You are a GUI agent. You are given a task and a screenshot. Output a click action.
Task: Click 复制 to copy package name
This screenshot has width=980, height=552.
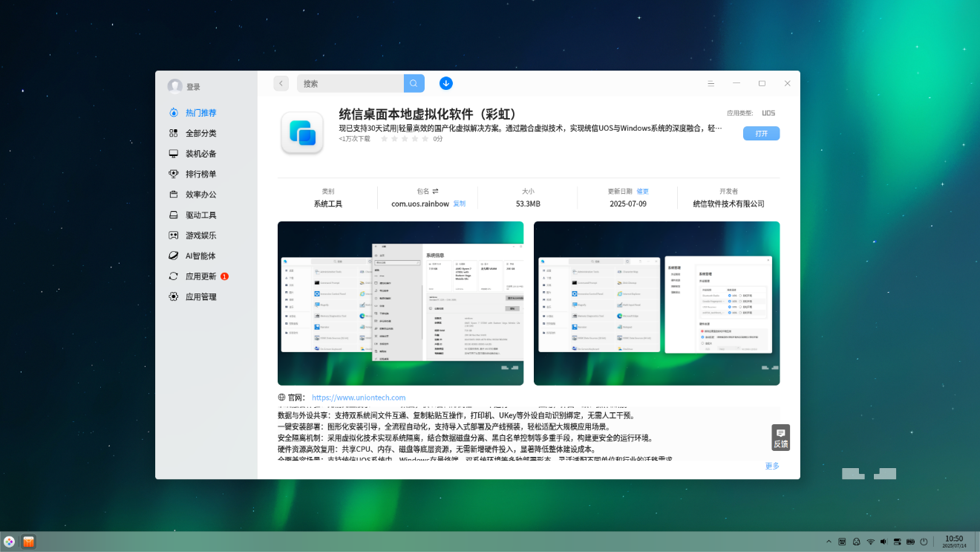tap(460, 204)
